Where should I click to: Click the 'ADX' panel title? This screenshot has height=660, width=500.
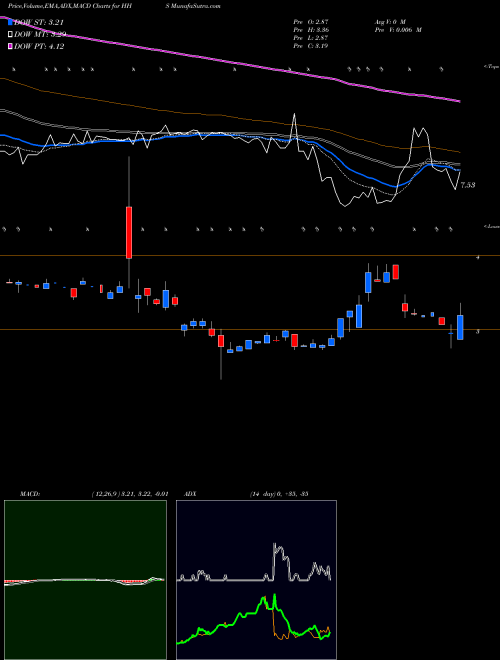point(190,494)
